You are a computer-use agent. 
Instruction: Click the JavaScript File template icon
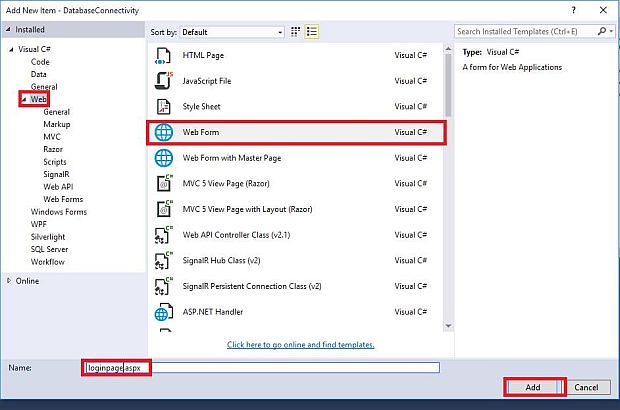(x=163, y=81)
